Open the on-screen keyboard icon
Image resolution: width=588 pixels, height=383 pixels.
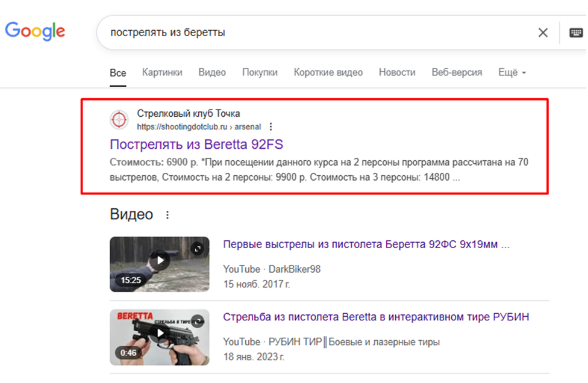[x=575, y=33]
